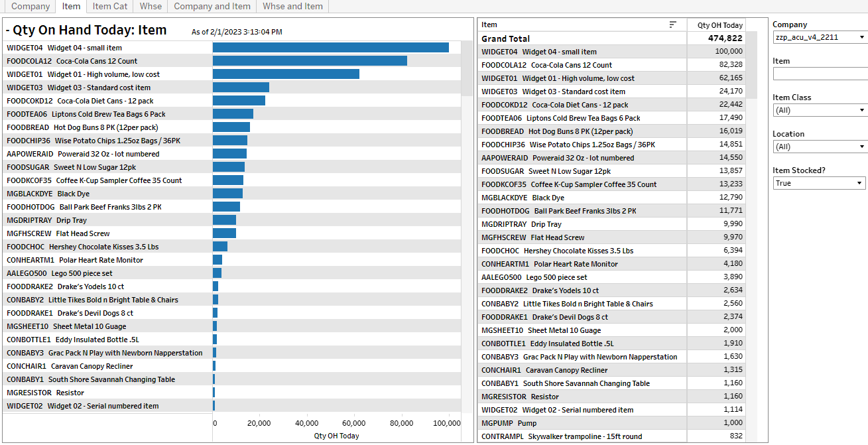Image resolution: width=868 pixels, height=445 pixels.
Task: Open the Company filter dropdown
Action: point(820,37)
